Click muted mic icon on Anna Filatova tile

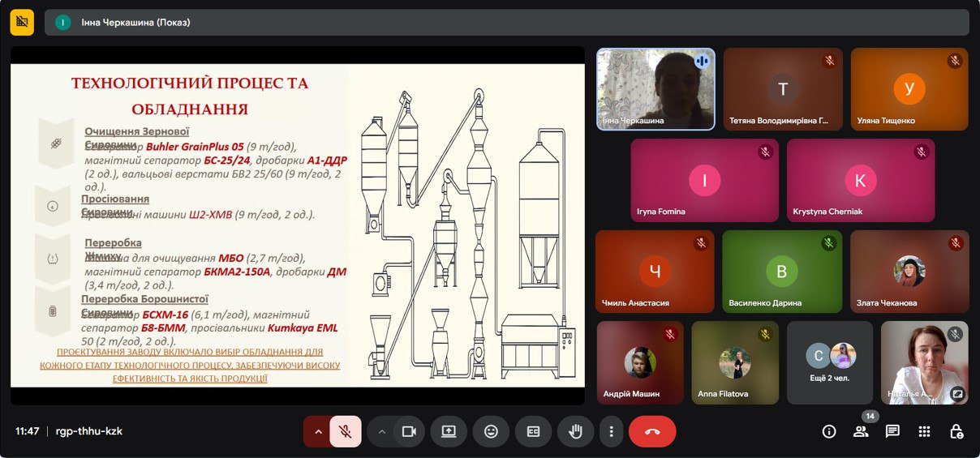(x=765, y=334)
